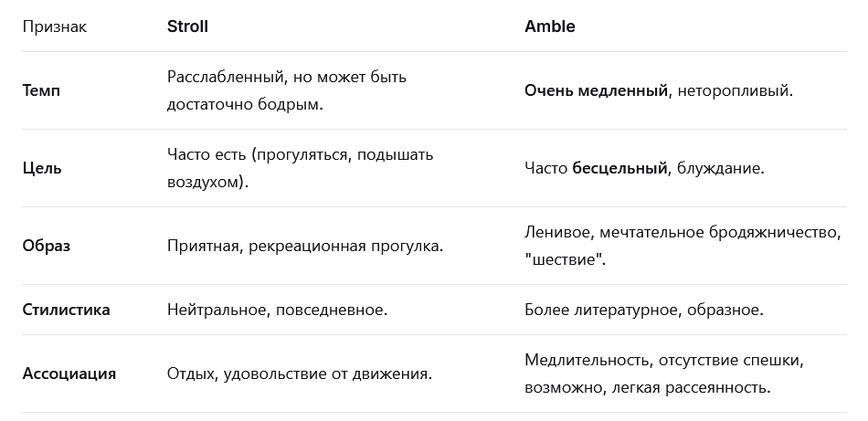Click the cell Более литературное, образное
The image size is (868, 421).
(644, 310)
